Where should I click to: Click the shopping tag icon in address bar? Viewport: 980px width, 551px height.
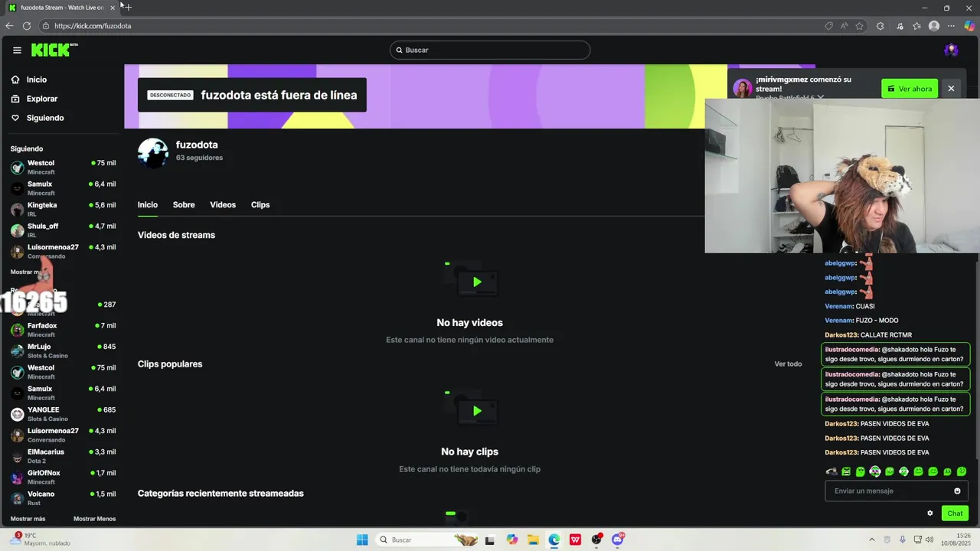828,25
